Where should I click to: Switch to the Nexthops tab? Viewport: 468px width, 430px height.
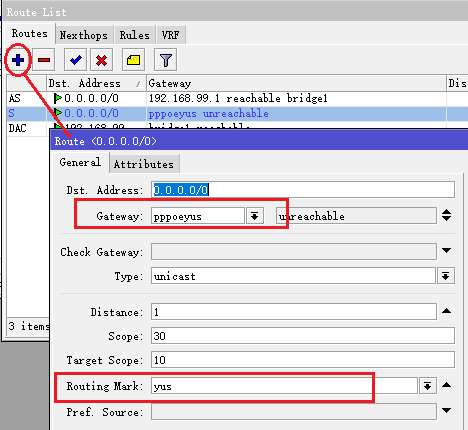(84, 35)
